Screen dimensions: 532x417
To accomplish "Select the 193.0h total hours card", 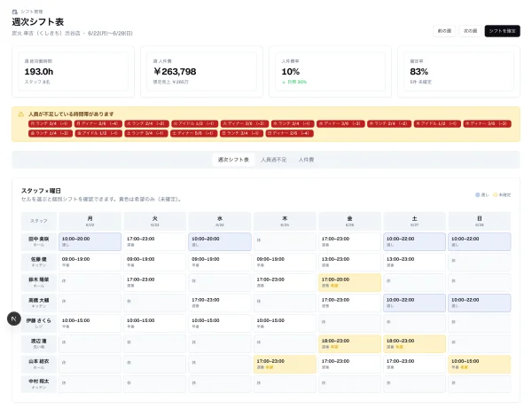I will click(73, 72).
